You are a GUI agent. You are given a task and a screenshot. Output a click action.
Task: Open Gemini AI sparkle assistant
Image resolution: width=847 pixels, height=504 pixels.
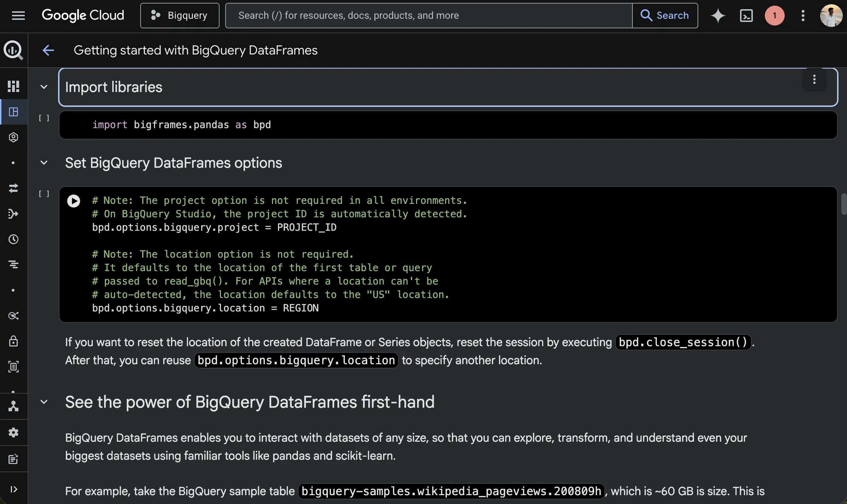pos(718,16)
